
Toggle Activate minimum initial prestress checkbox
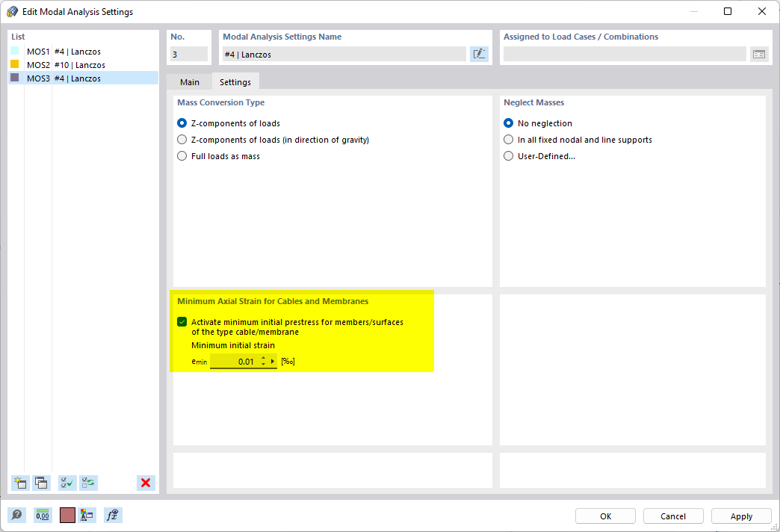coord(182,322)
